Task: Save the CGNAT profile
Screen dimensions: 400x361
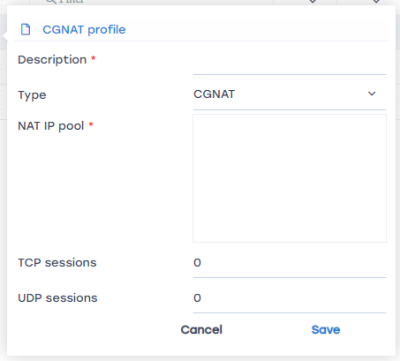Action: coord(326,330)
